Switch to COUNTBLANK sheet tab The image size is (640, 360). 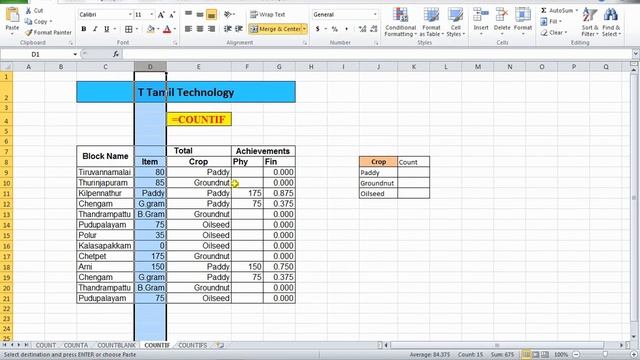coord(116,345)
